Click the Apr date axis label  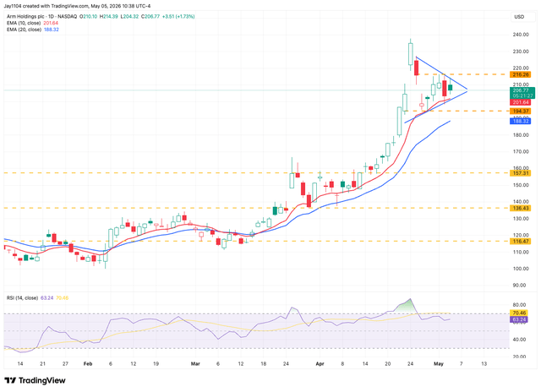pyautogui.click(x=320, y=364)
